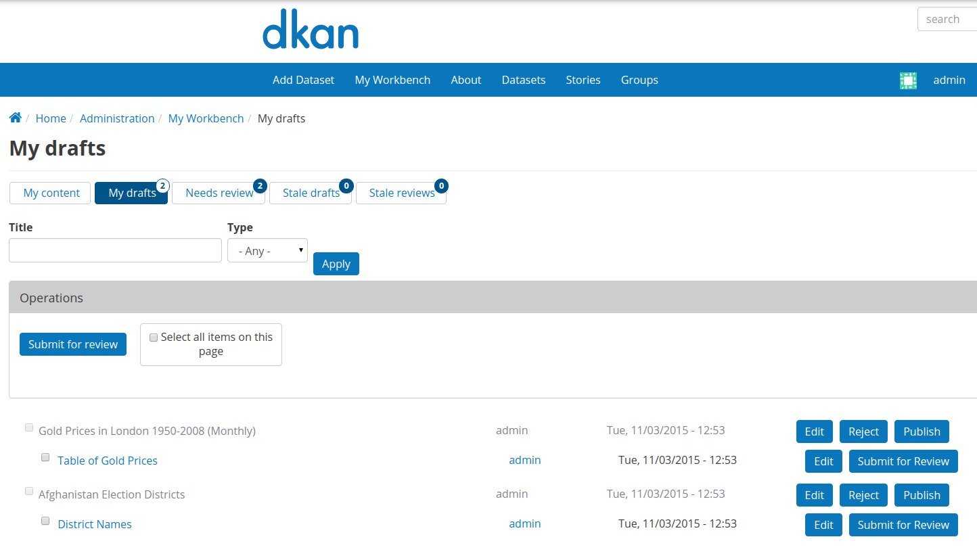Switch to the Needs review tab
This screenshot has height=560, width=977.
(x=219, y=193)
